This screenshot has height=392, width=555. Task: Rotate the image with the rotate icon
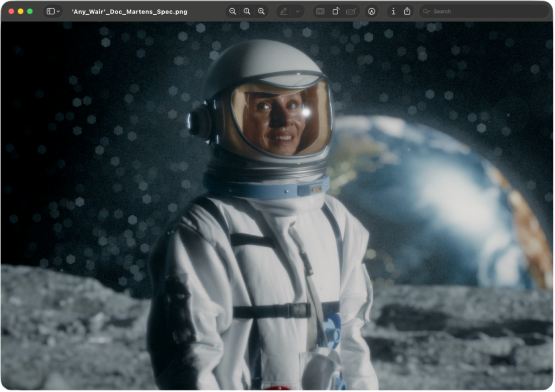(335, 11)
